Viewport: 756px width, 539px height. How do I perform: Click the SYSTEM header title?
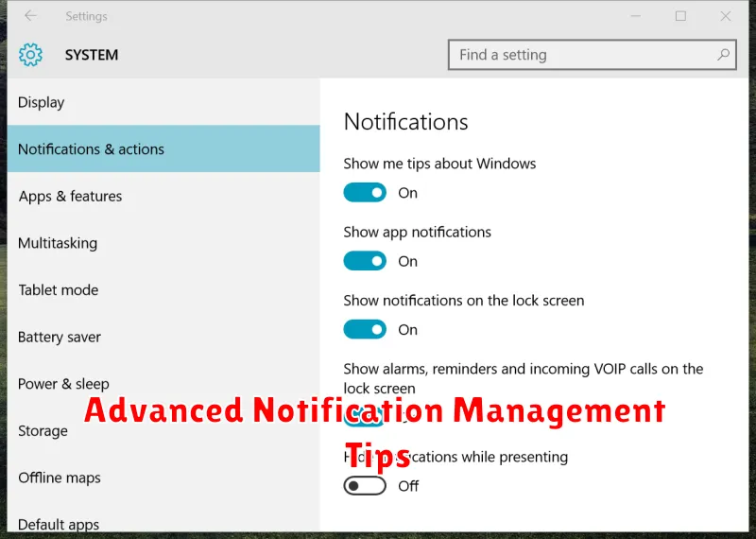(92, 55)
